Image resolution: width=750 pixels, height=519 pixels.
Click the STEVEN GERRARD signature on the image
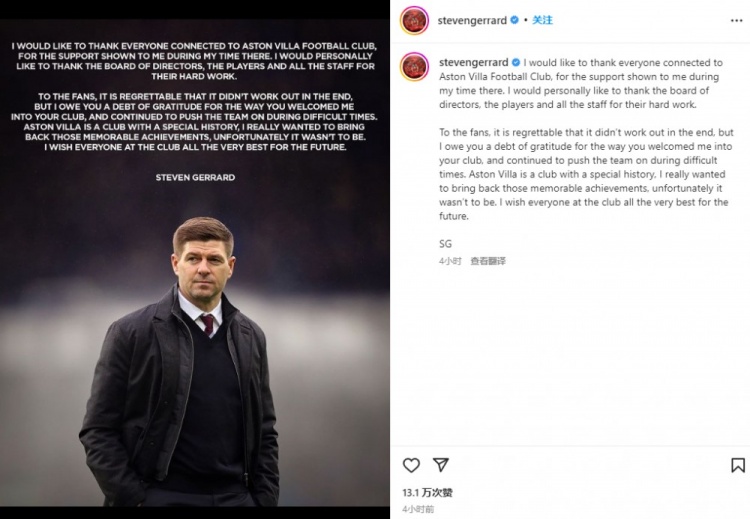195,177
